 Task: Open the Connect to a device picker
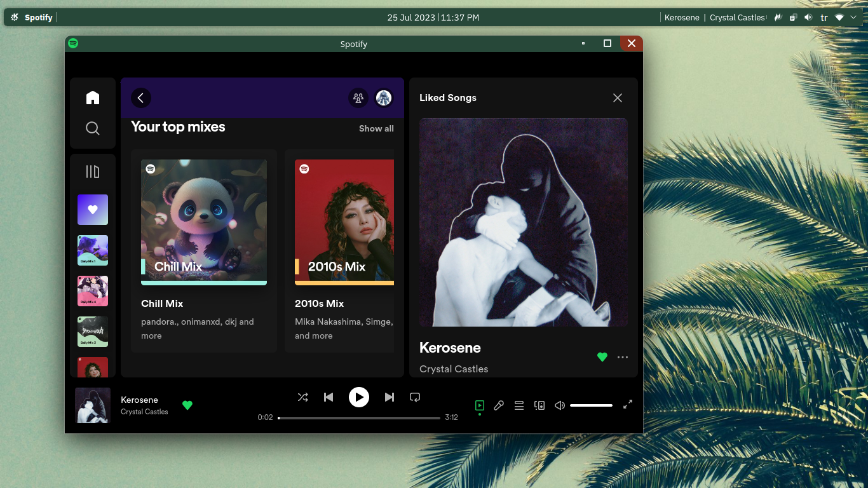click(539, 405)
